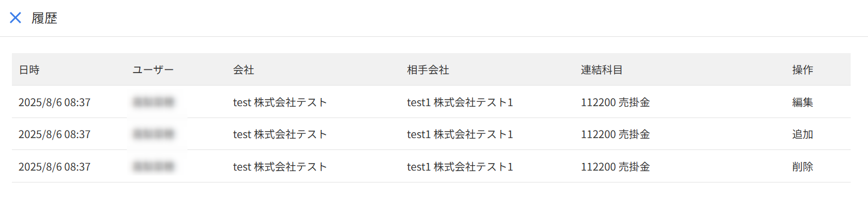This screenshot has width=868, height=202.
Task: Close the 履歴 history panel
Action: tap(16, 18)
